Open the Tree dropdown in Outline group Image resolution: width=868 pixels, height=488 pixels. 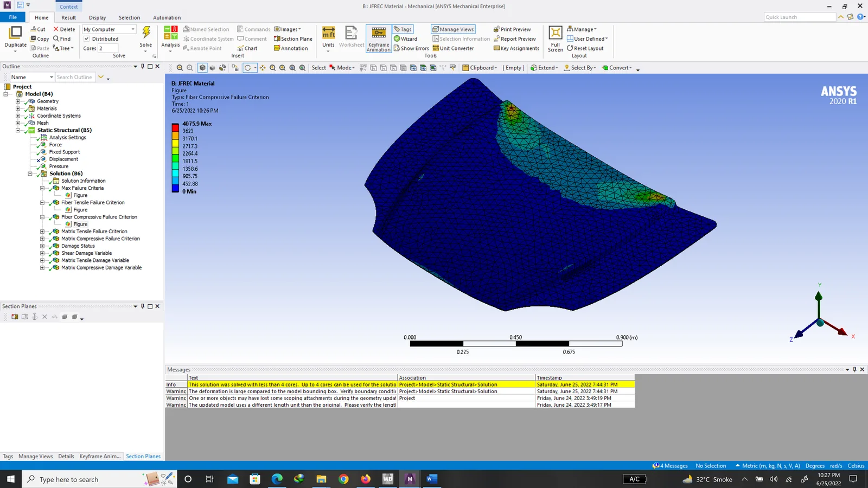(x=63, y=48)
